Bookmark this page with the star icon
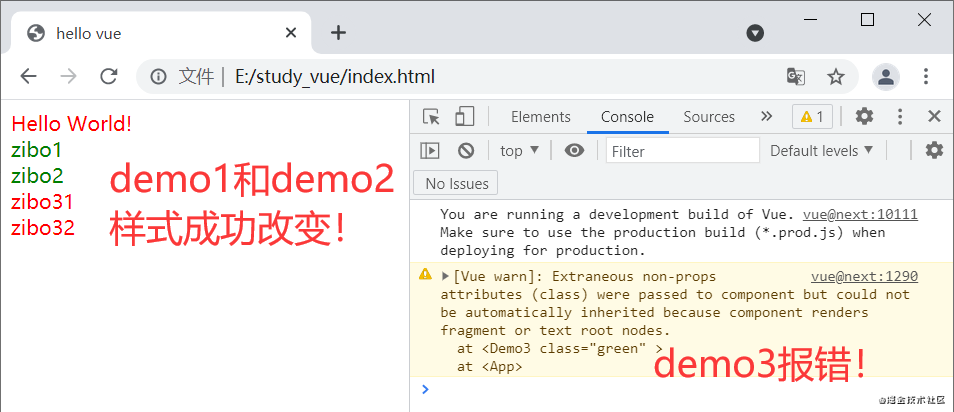The image size is (954, 412). (836, 77)
